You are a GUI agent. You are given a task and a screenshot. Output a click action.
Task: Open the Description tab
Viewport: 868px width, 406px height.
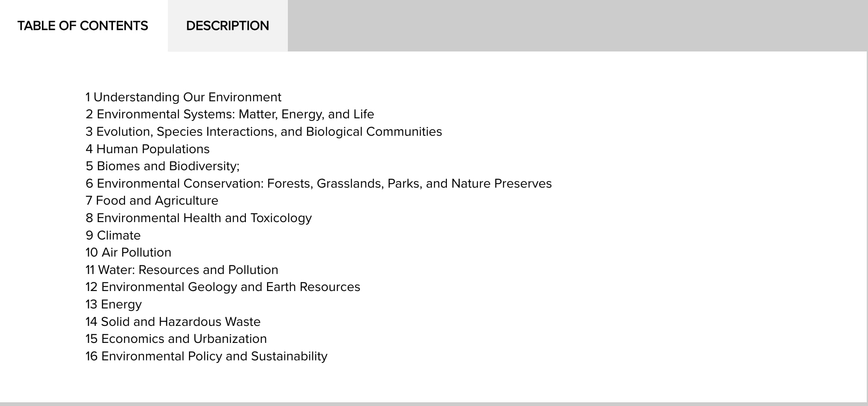228,26
